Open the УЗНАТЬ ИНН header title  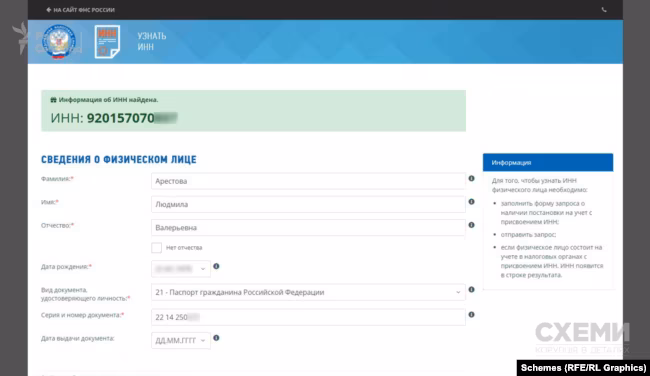(x=152, y=41)
